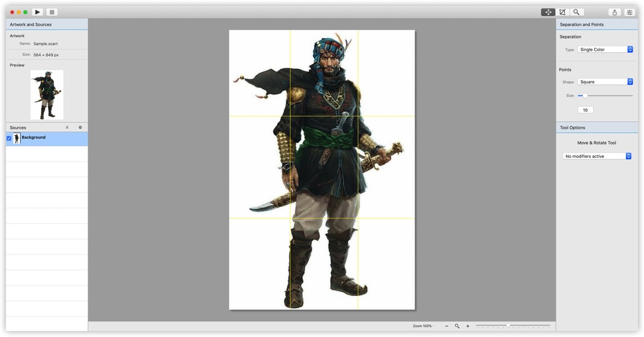The width and height of the screenshot is (644, 337).
Task: Select the Zoom magnifier tool in toolbar
Action: click(576, 12)
